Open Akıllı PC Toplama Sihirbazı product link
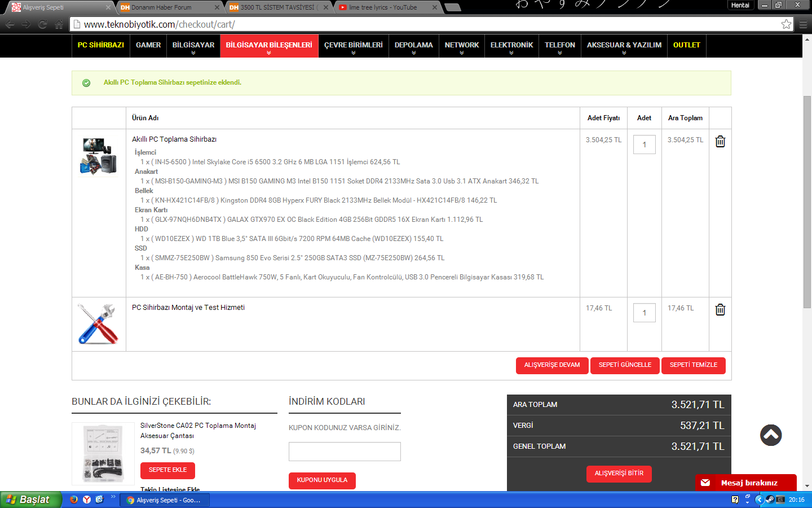812x508 pixels. 174,139
